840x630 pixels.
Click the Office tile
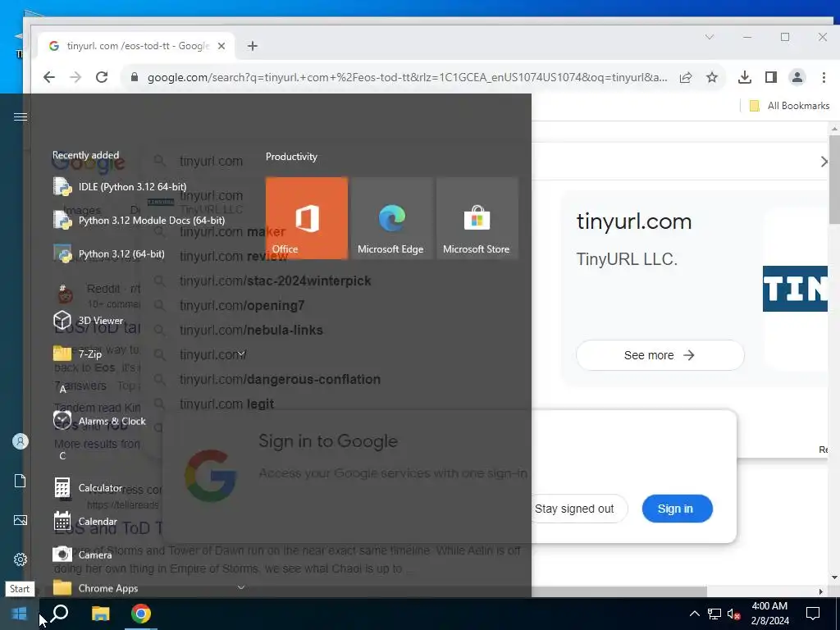point(307,218)
